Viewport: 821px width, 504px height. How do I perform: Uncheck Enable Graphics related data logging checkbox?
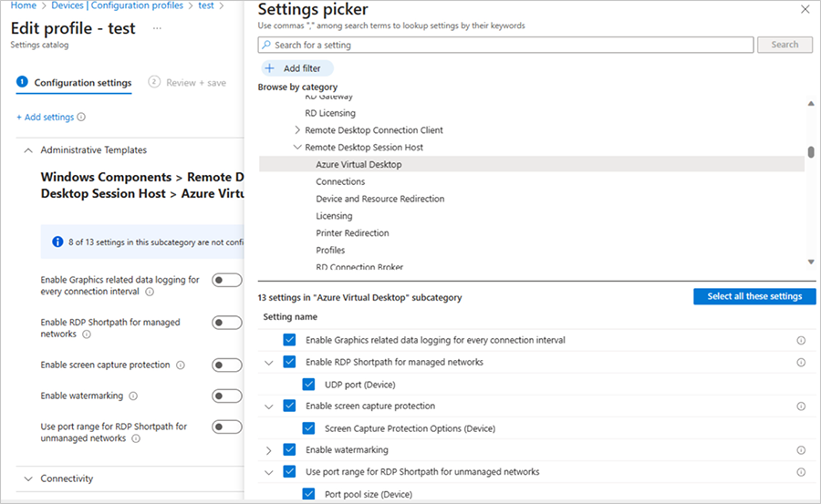coord(289,340)
